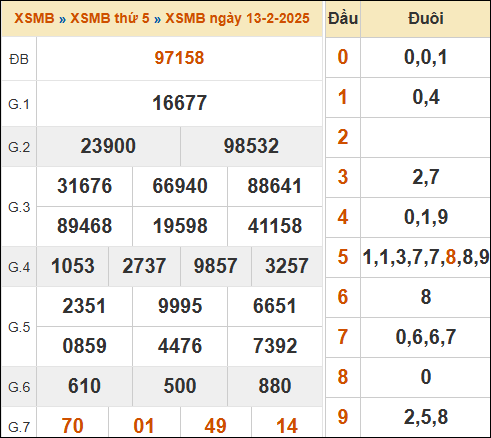This screenshot has height=438, width=491.
Task: Select head digit 5 row
Action: coord(408,257)
